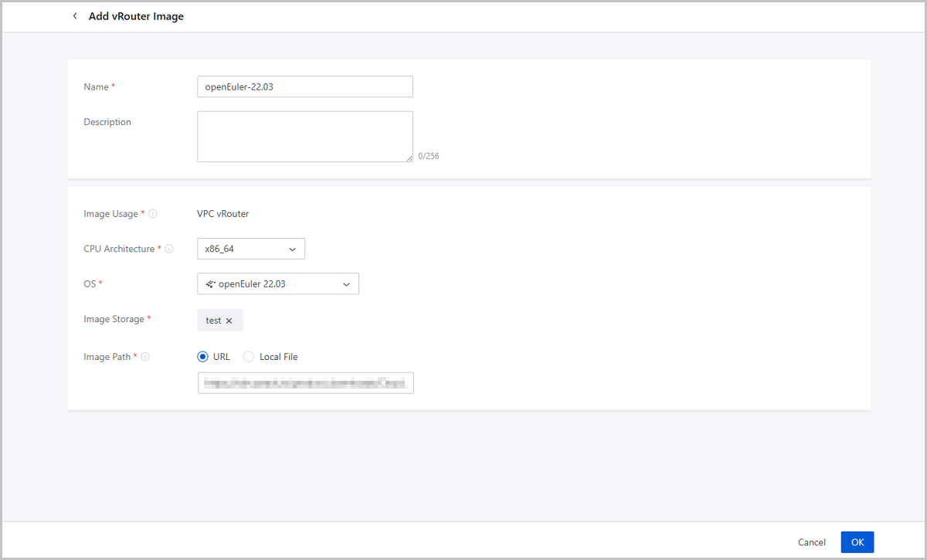
Task: Click the image URL input field
Action: pos(305,383)
